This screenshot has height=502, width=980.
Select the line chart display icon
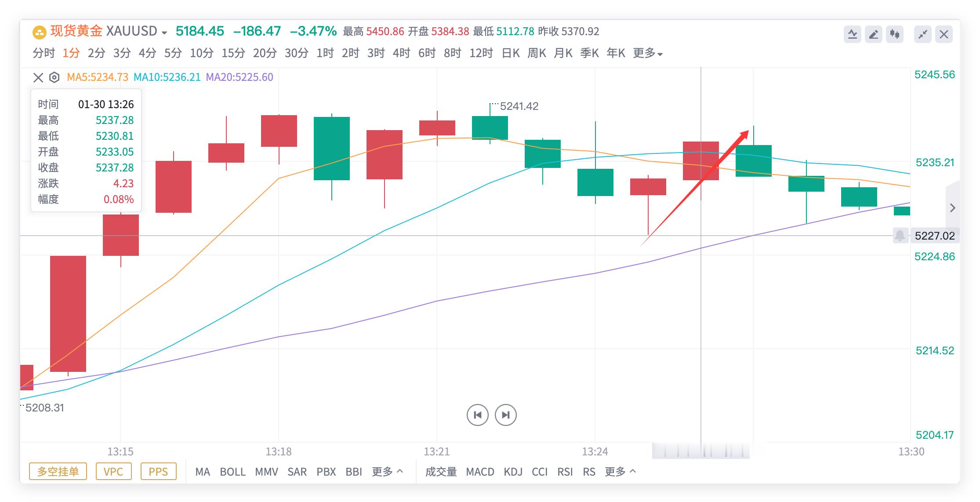[853, 34]
